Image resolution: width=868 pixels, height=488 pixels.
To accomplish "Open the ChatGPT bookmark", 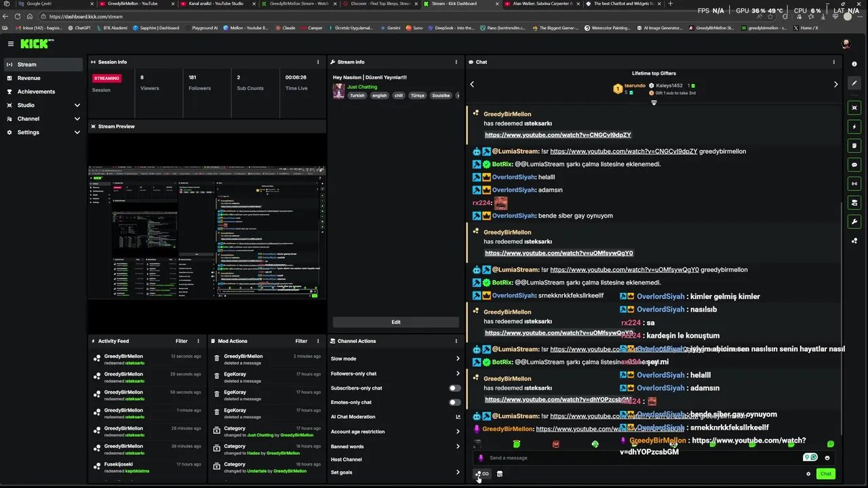I will click(79, 28).
